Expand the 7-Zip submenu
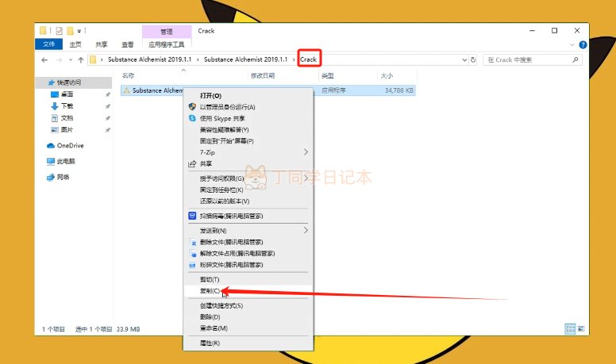The image size is (616, 364). tap(248, 152)
